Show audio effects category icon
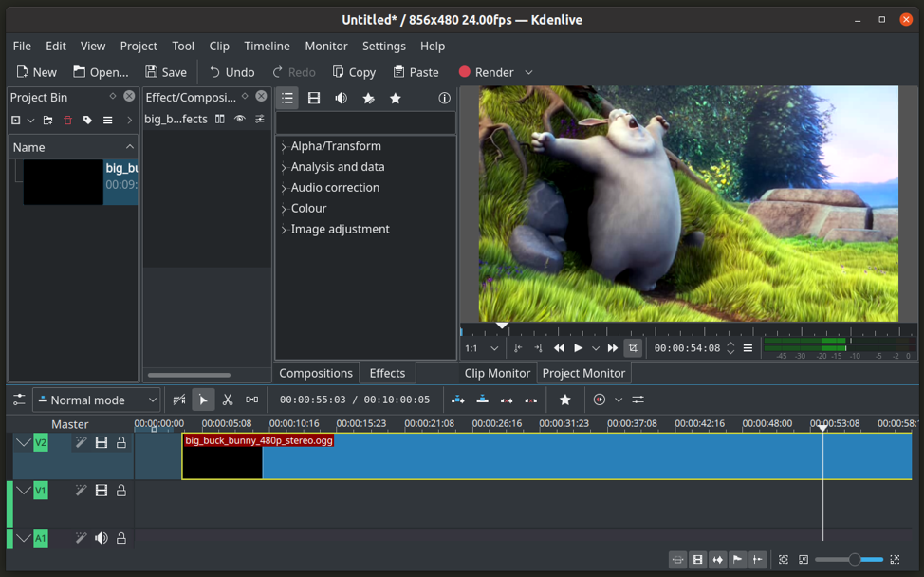The image size is (924, 577). pos(341,98)
